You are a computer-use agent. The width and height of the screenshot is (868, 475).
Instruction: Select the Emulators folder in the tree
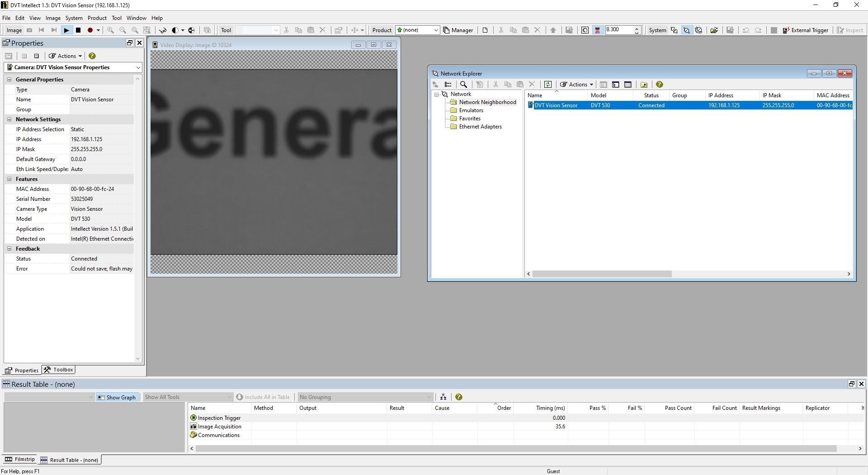471,110
